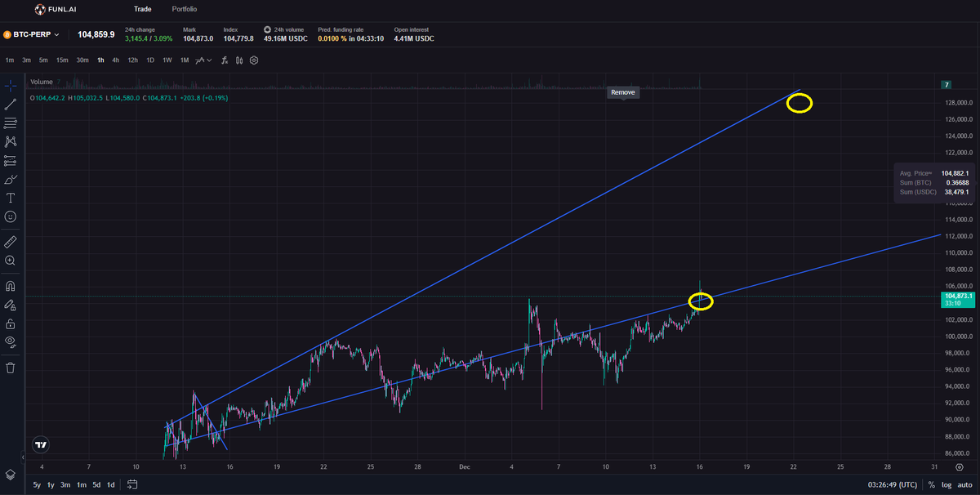
Task: Select the brush drawing tool
Action: pos(10,179)
